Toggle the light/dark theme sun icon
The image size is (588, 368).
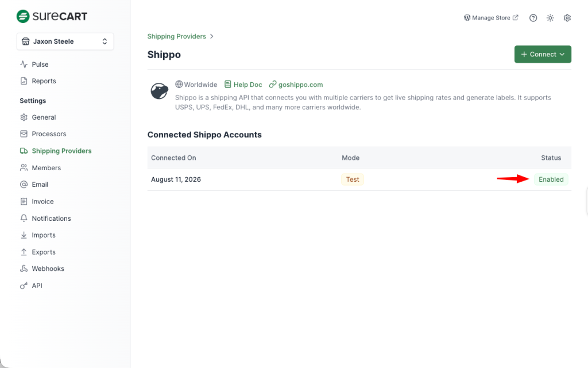pos(550,18)
